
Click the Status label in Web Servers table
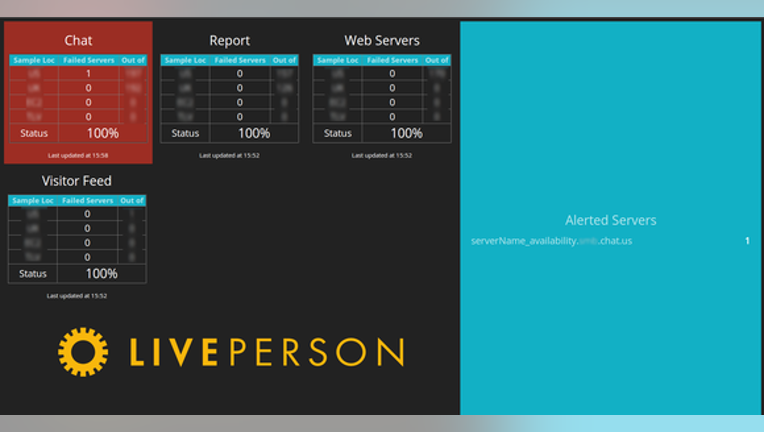338,133
